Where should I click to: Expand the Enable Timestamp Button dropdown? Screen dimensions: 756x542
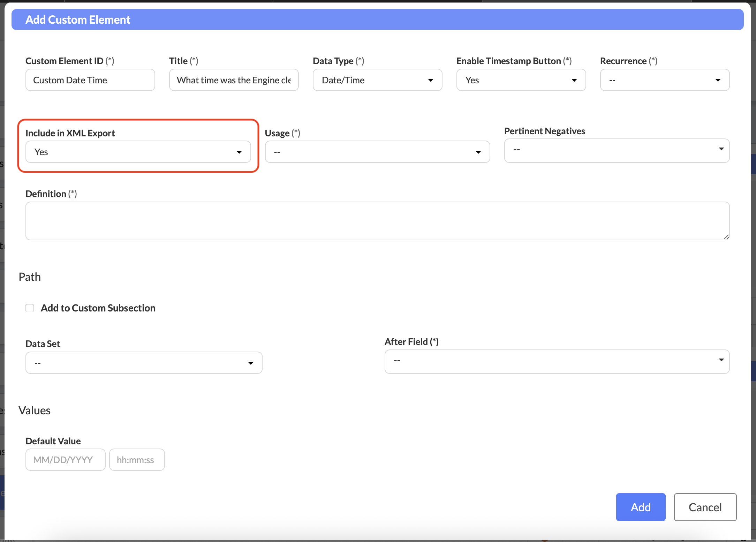coord(521,80)
